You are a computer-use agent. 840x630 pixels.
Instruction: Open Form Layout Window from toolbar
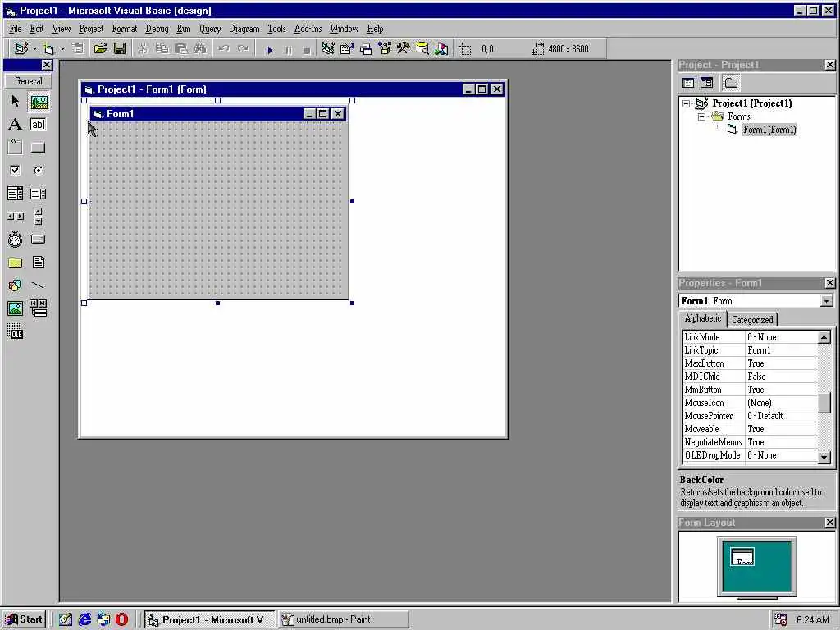point(366,48)
